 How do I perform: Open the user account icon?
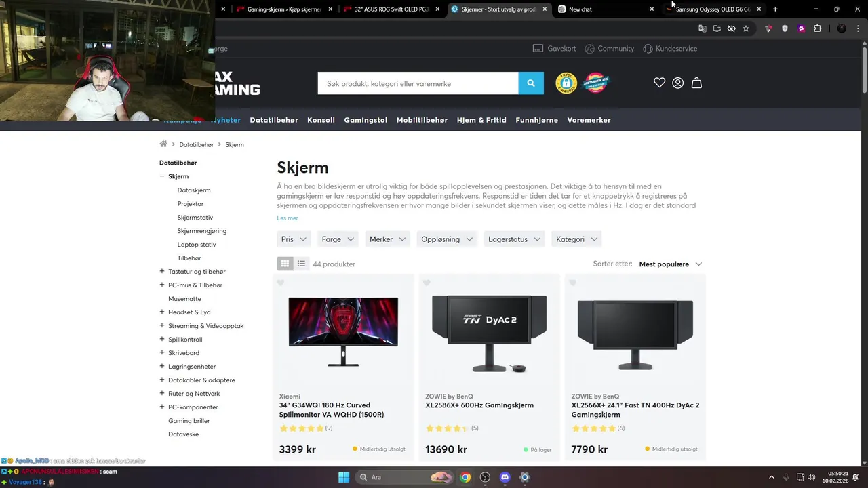(x=677, y=83)
